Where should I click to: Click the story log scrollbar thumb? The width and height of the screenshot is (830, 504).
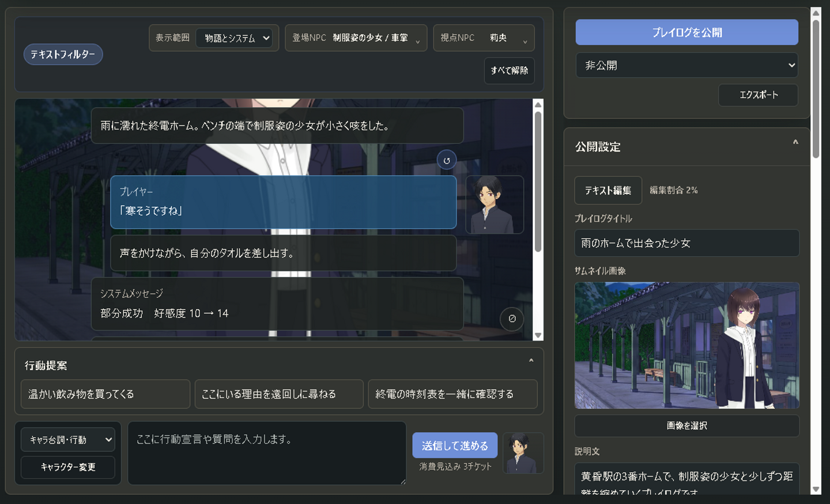click(538, 181)
